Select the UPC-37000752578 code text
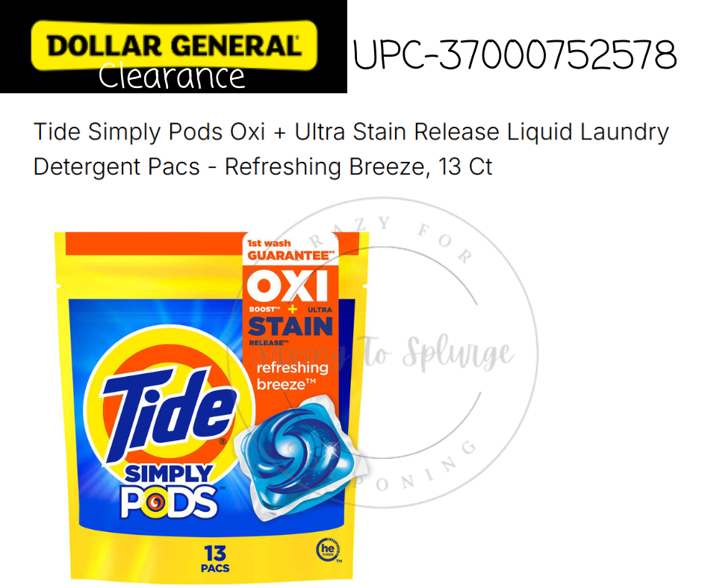 (515, 54)
